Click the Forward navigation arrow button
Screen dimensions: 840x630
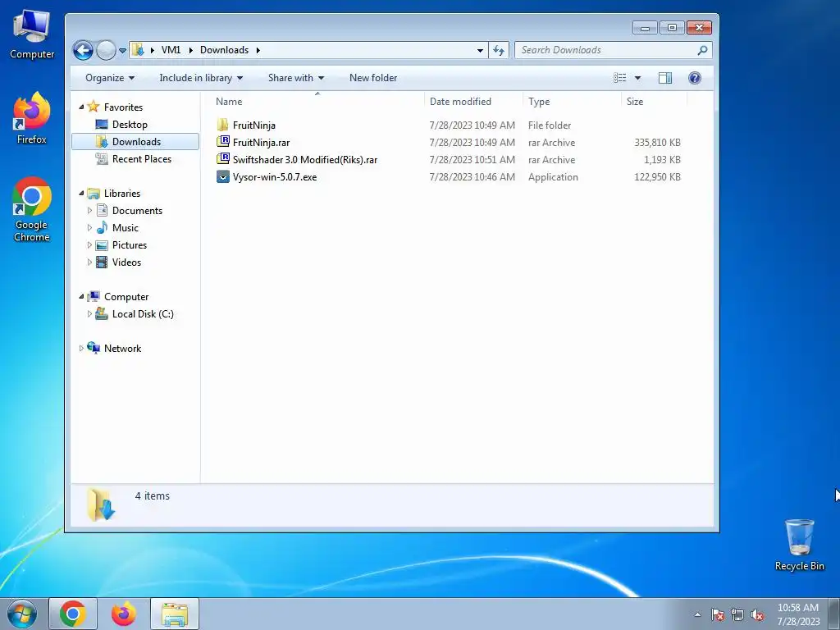(106, 50)
